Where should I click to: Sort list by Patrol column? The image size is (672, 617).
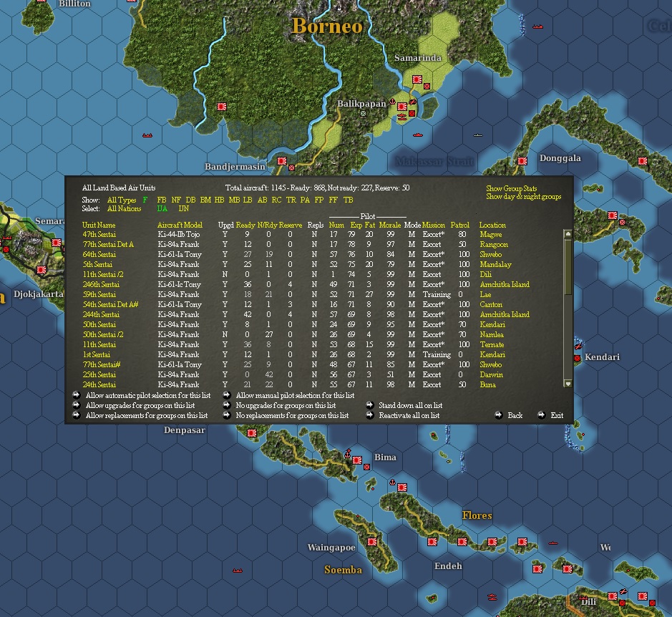click(x=460, y=225)
